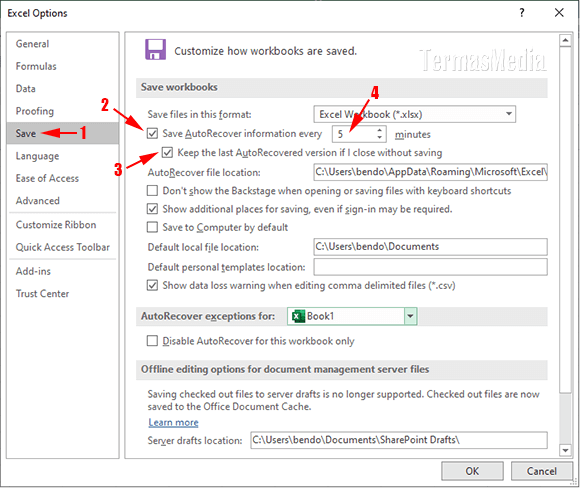Click the purple floppy disk save icon
Screen dimensions: 580x488
tap(155, 50)
